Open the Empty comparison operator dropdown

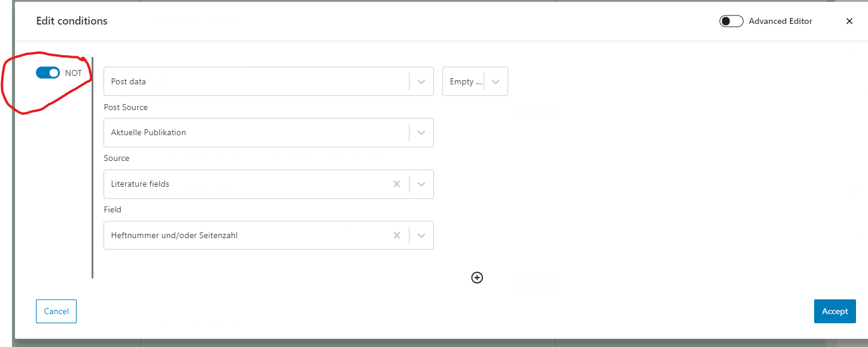(x=475, y=81)
